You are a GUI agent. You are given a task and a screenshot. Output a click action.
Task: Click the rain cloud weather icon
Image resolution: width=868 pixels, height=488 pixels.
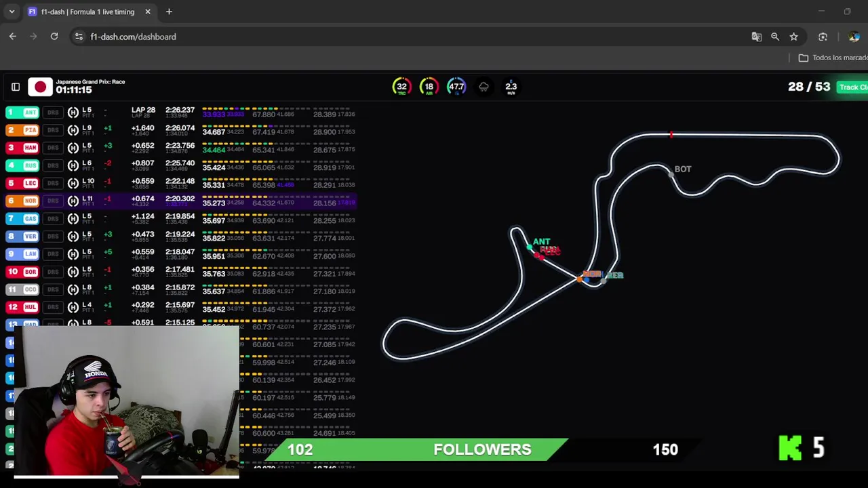tap(484, 87)
